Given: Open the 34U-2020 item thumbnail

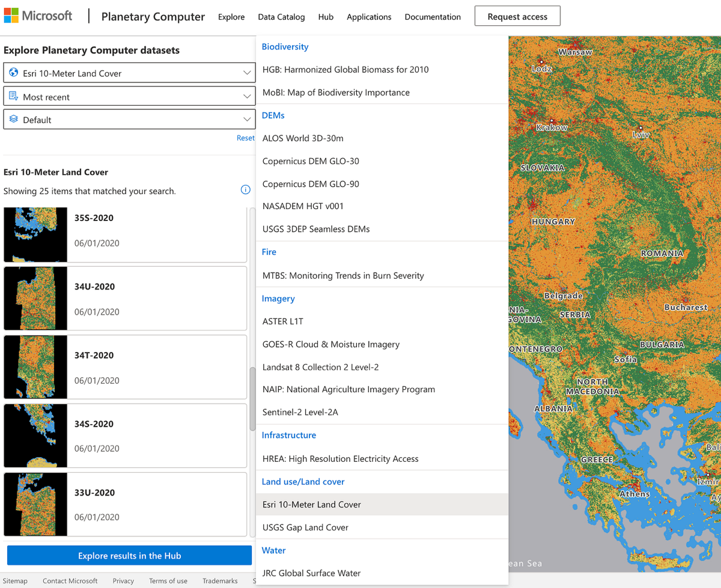Looking at the screenshot, I should [35, 299].
